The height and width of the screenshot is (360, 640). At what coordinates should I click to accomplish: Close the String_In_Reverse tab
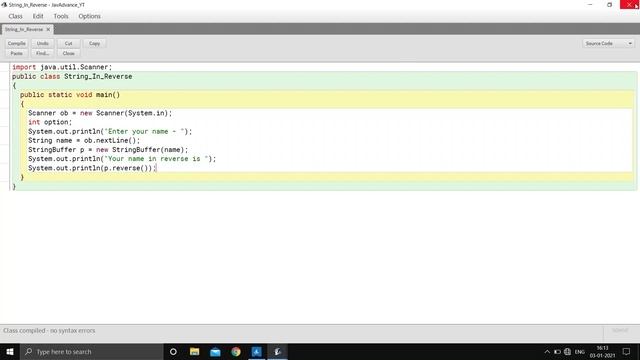point(48,29)
